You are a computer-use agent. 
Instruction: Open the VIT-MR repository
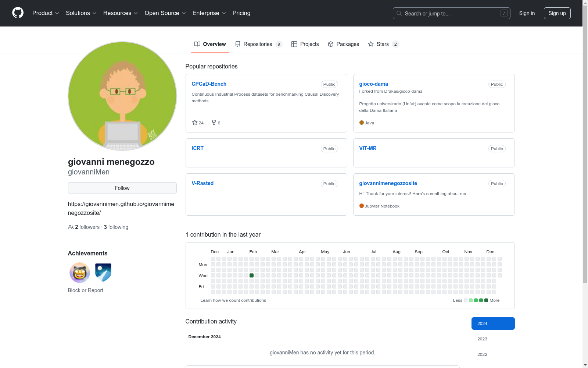coord(368,148)
